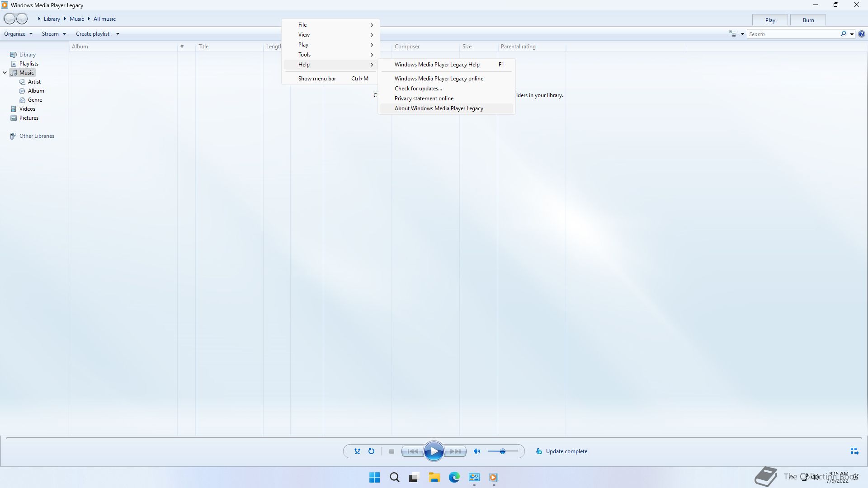Select the Music tree item
868x488 pixels.
point(23,73)
